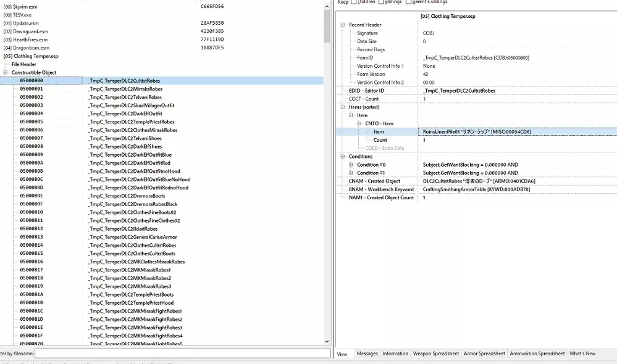The width and height of the screenshot is (617, 364).
Task: Open the Information tab
Action: [x=395, y=354]
